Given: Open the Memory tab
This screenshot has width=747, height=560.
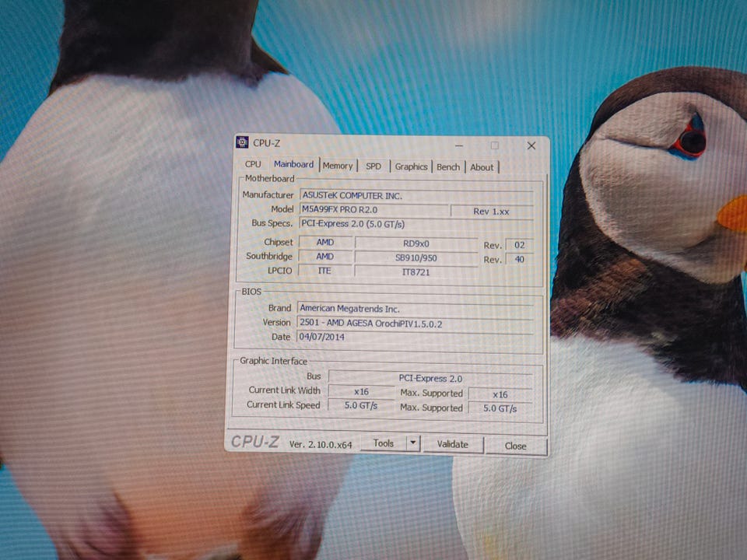Looking at the screenshot, I should [338, 166].
